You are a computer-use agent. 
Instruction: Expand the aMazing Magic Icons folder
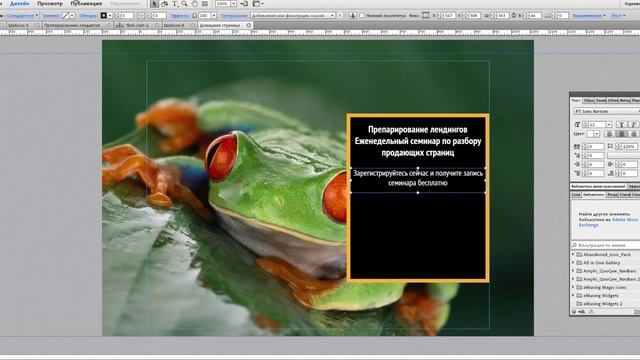pyautogui.click(x=573, y=287)
